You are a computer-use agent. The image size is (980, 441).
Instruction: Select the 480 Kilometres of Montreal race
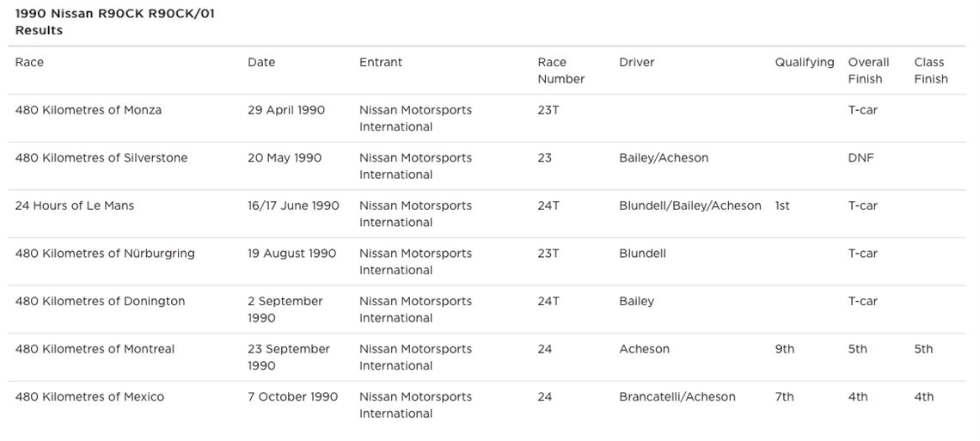coord(95,349)
